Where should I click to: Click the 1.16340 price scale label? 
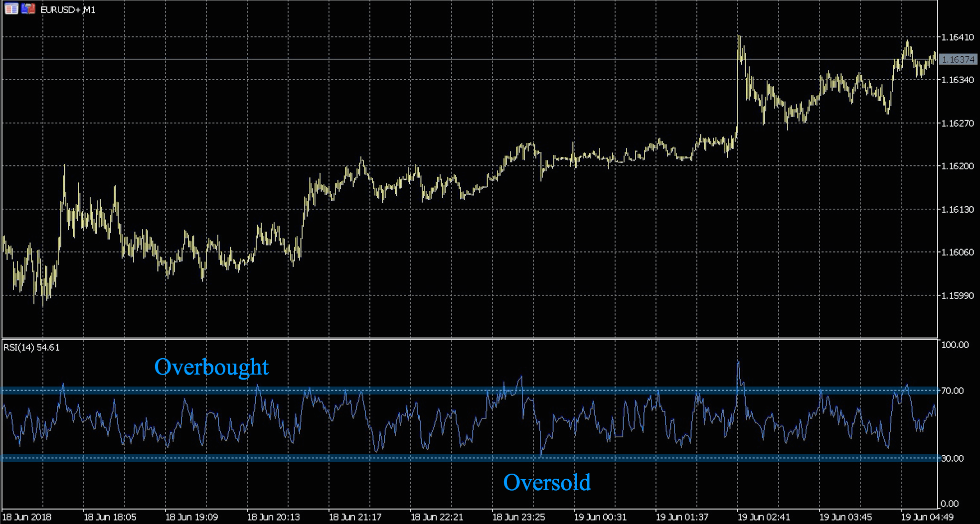pos(958,80)
